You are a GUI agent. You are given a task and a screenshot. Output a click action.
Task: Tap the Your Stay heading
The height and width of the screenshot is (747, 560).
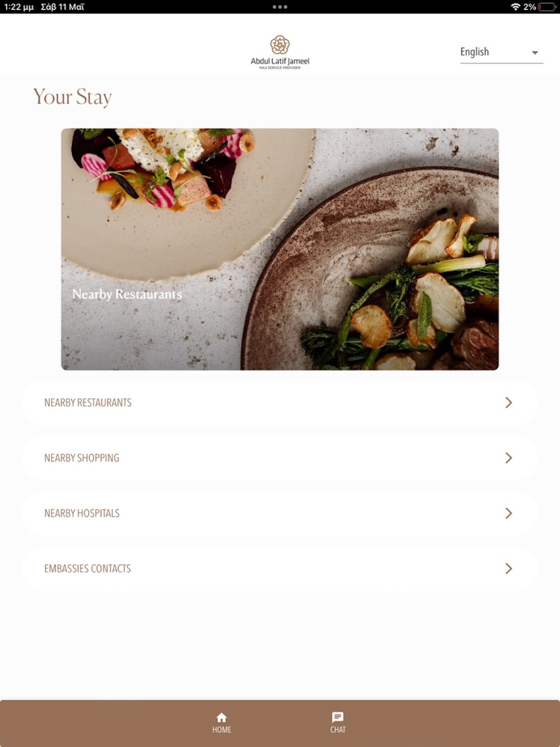coord(72,97)
